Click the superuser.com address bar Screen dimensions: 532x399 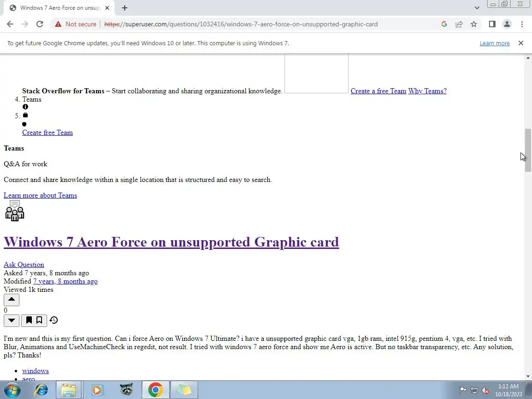click(x=241, y=24)
